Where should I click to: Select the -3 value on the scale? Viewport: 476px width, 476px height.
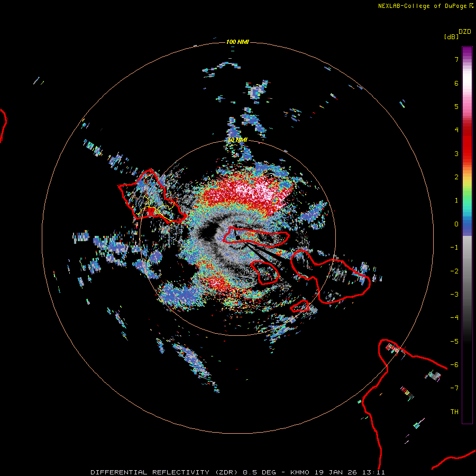tap(454, 295)
